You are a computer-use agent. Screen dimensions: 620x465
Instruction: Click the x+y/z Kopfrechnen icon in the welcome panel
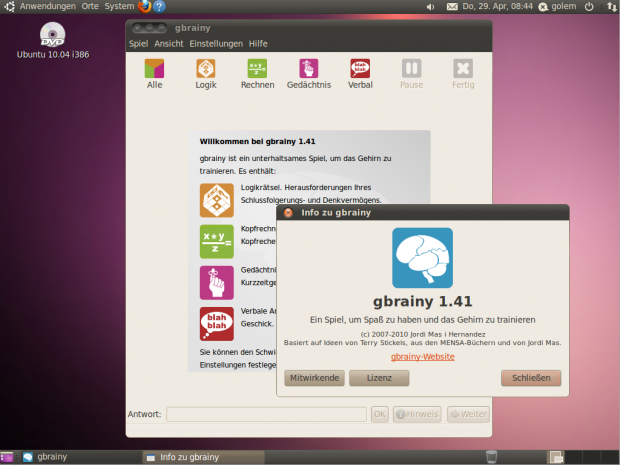[217, 241]
